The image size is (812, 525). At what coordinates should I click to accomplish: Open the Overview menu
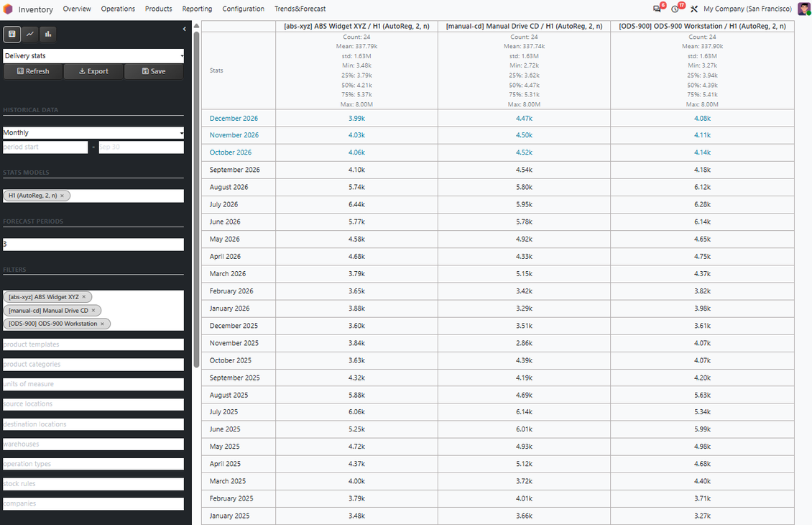tap(77, 9)
